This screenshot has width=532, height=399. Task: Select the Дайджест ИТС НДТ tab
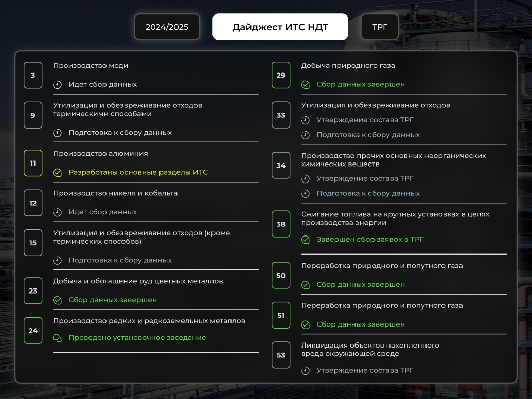tap(280, 27)
